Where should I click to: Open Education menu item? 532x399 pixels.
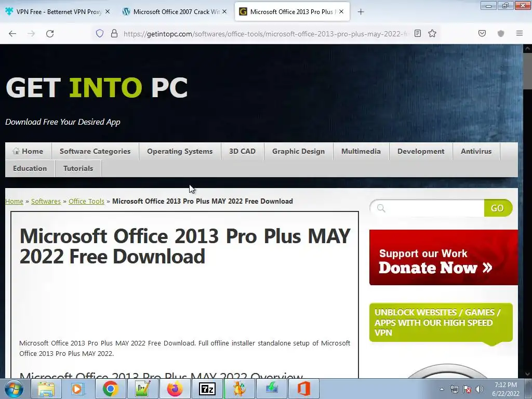pyautogui.click(x=30, y=168)
